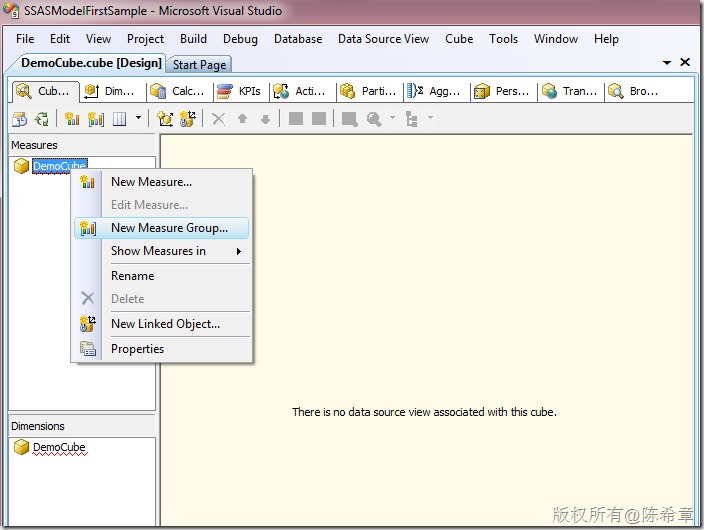Open the View menu

tap(98, 39)
